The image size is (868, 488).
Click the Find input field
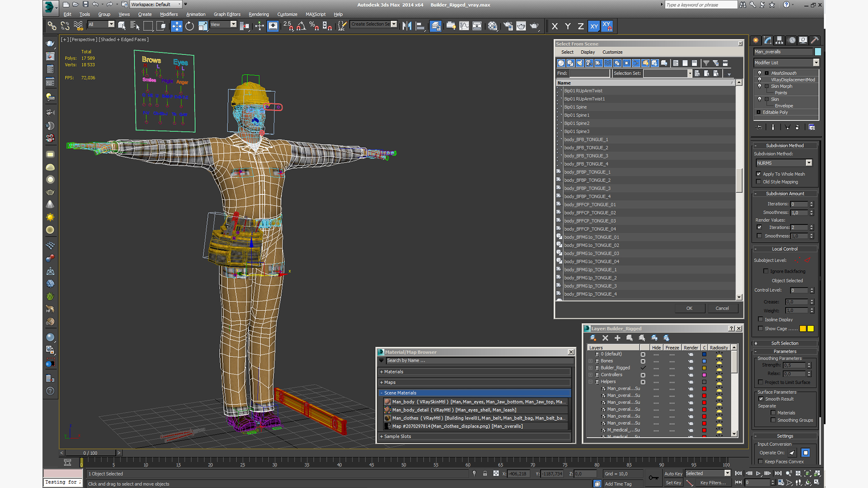tap(590, 73)
